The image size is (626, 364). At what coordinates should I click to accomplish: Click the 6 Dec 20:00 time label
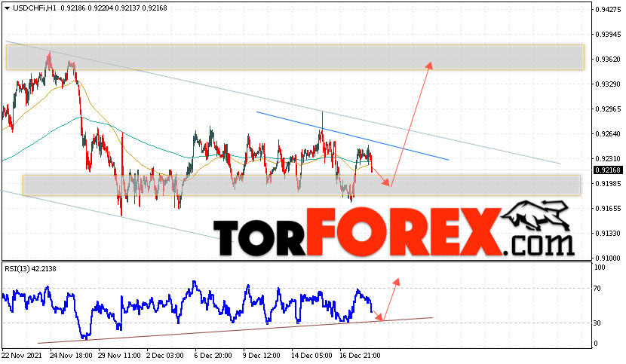(213, 355)
